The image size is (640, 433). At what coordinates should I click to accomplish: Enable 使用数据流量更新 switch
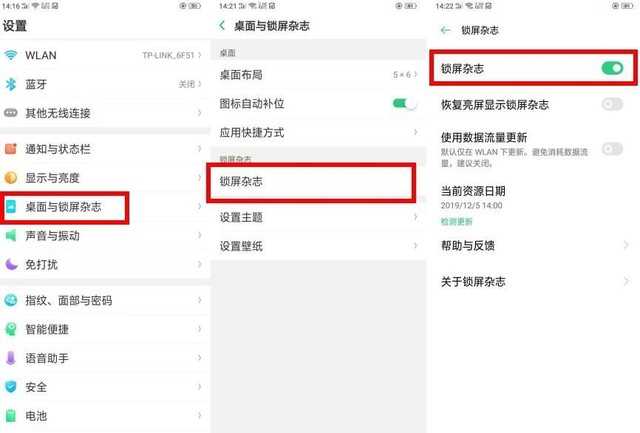click(x=612, y=149)
